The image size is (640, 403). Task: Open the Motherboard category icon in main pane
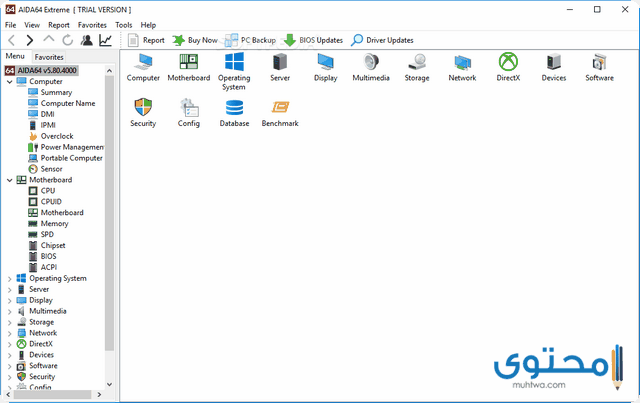189,67
